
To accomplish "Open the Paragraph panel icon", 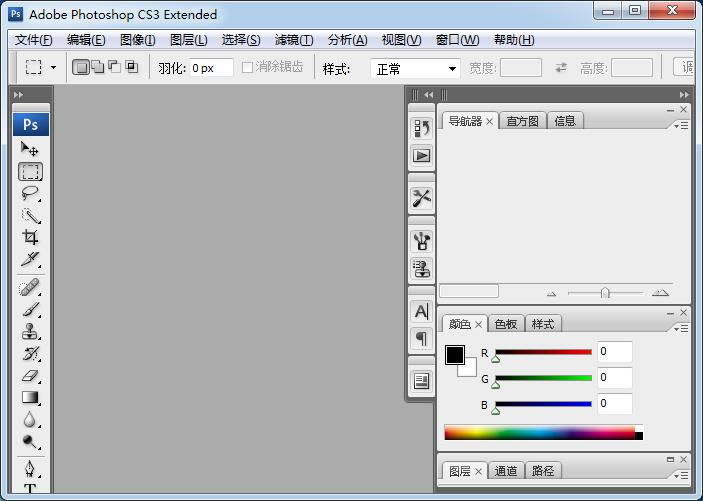I will (421, 338).
